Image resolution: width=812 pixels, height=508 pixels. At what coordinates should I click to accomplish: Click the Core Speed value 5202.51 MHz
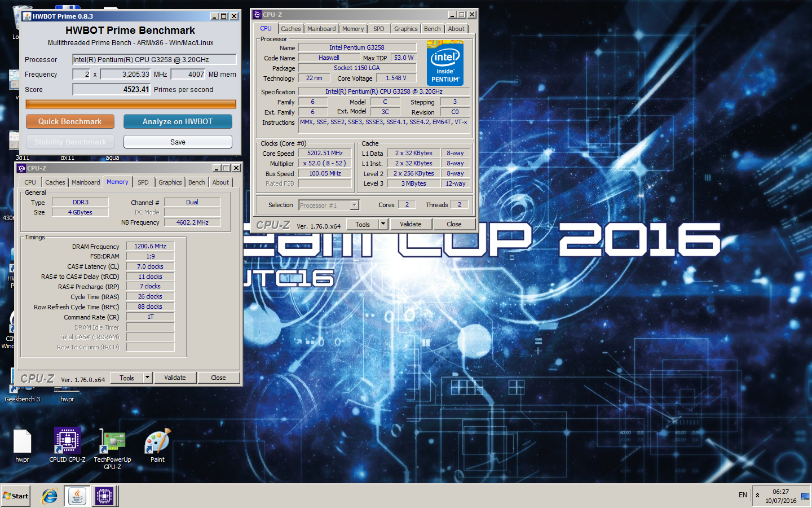pos(325,153)
